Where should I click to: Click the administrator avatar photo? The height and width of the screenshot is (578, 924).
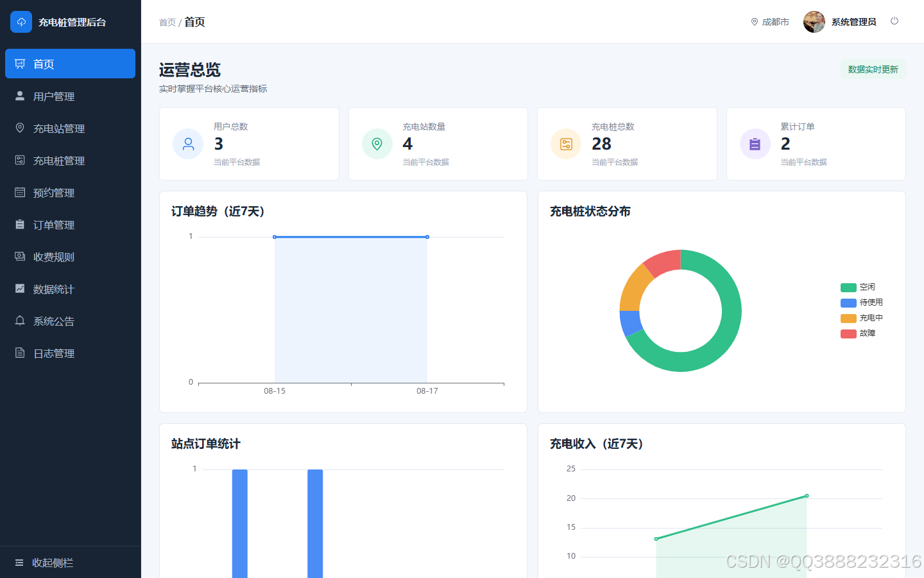(x=814, y=22)
